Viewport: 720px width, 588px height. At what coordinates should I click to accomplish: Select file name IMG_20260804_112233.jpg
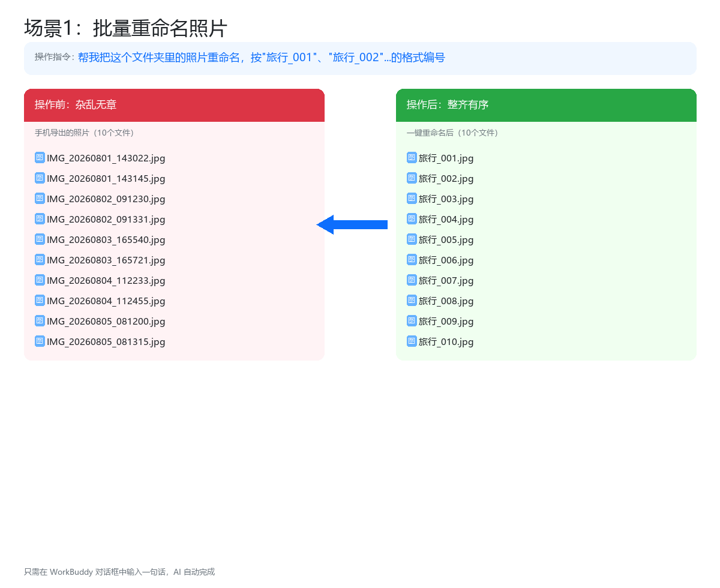click(106, 281)
